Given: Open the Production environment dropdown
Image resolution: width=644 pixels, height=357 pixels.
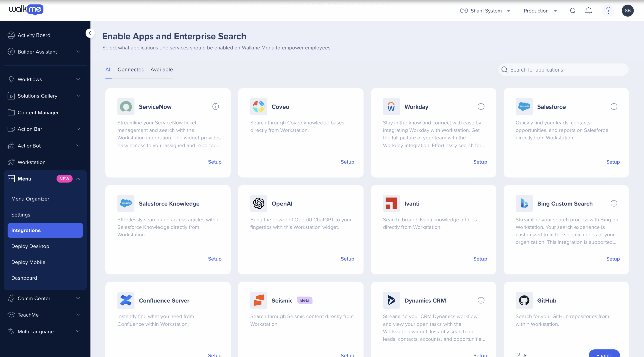Looking at the screenshot, I should (540, 11).
